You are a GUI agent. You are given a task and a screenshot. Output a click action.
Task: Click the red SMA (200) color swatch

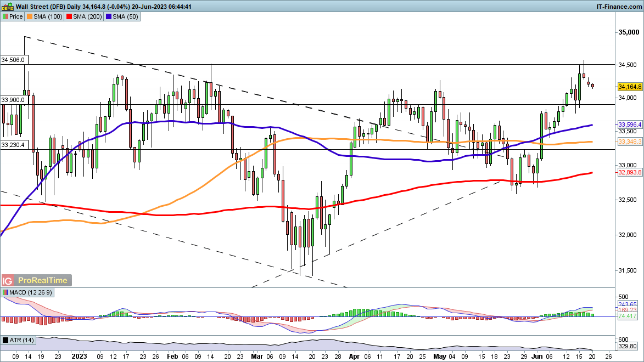pos(70,17)
